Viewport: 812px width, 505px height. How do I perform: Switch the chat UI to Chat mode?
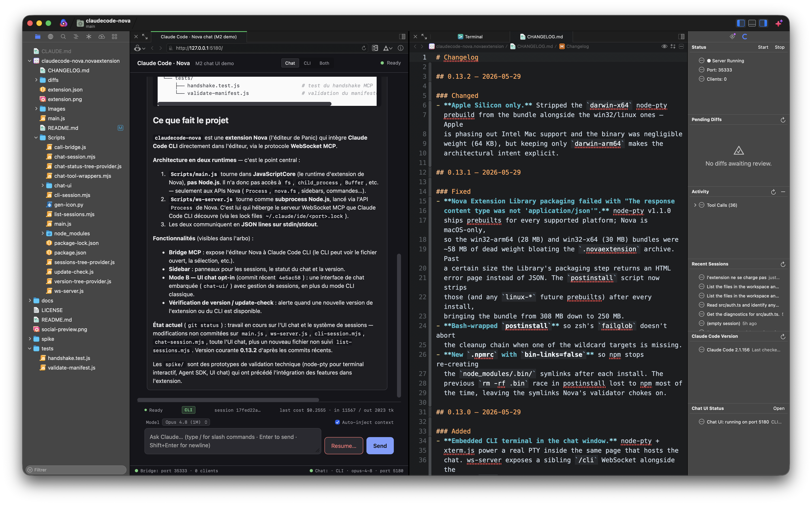pyautogui.click(x=290, y=63)
